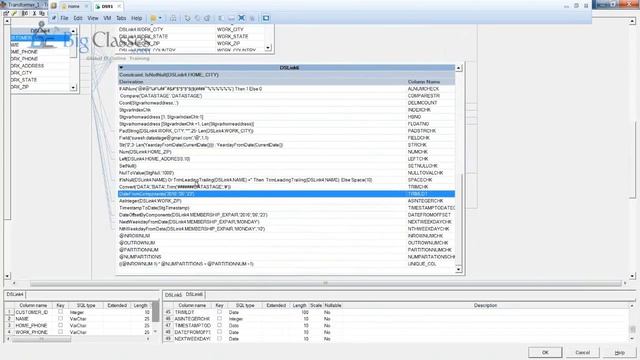
Task: Click the highlighted fit/stretch guest icon
Action: (x=242, y=18)
